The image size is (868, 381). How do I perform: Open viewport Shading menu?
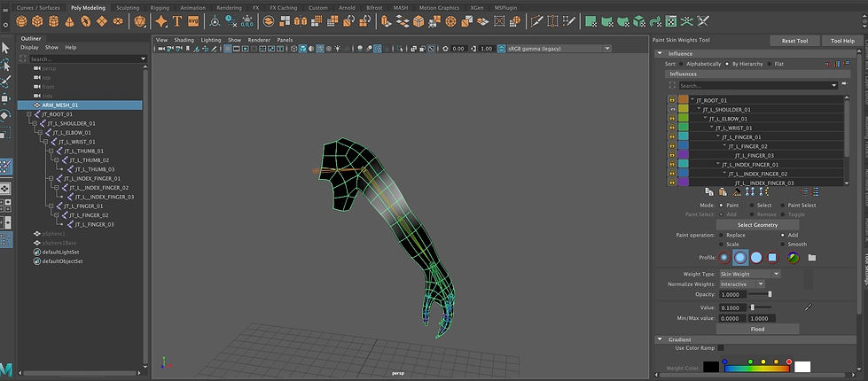point(184,40)
